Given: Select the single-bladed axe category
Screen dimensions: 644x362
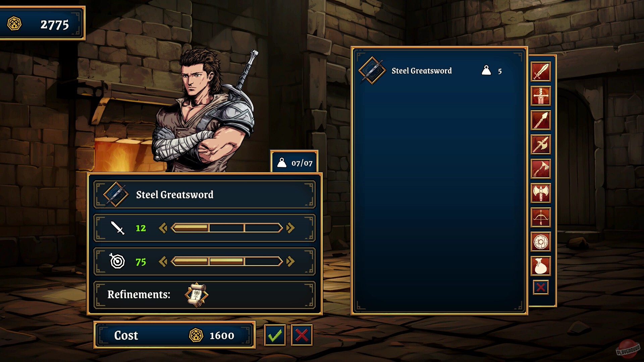Looking at the screenshot, I should [541, 169].
